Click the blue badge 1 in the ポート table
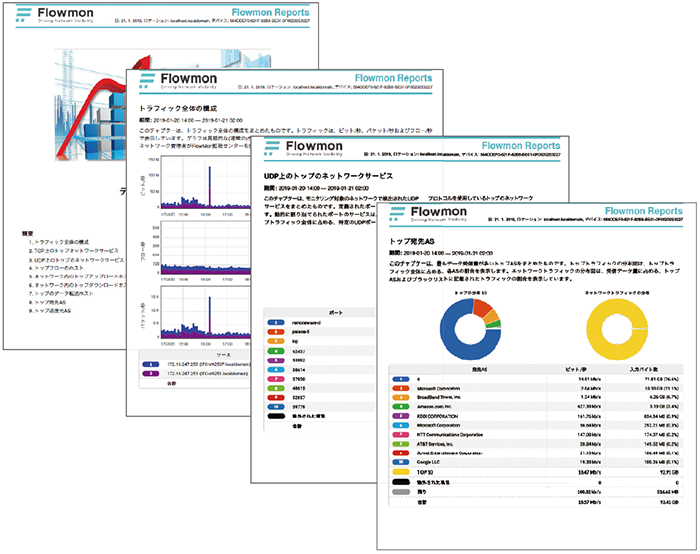The width and height of the screenshot is (700, 554). (x=276, y=322)
